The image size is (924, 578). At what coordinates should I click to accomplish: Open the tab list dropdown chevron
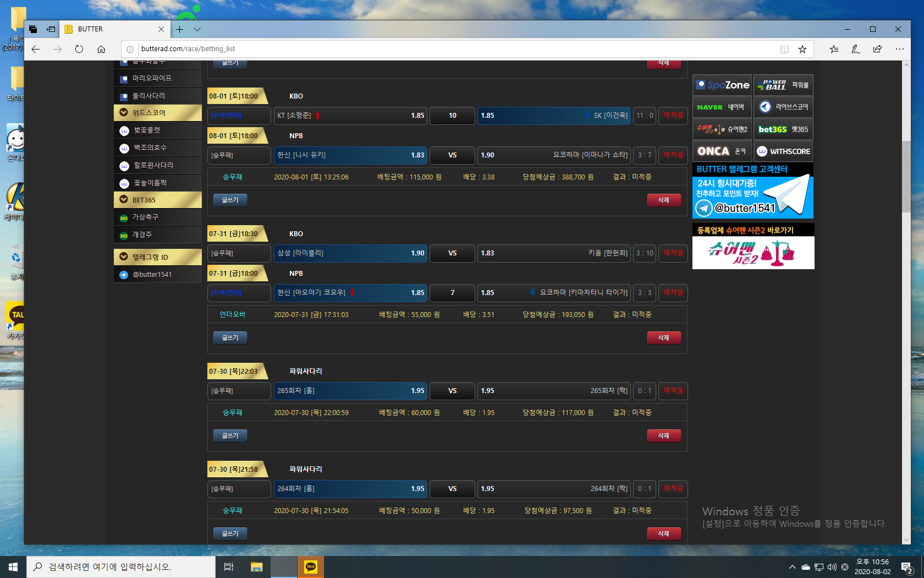(x=197, y=29)
